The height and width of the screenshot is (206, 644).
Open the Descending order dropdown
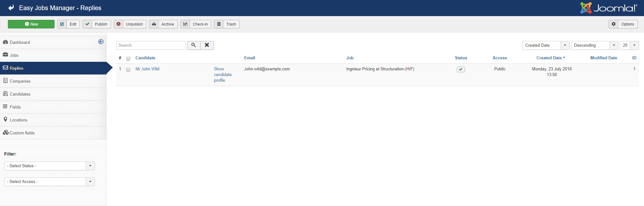click(x=595, y=45)
